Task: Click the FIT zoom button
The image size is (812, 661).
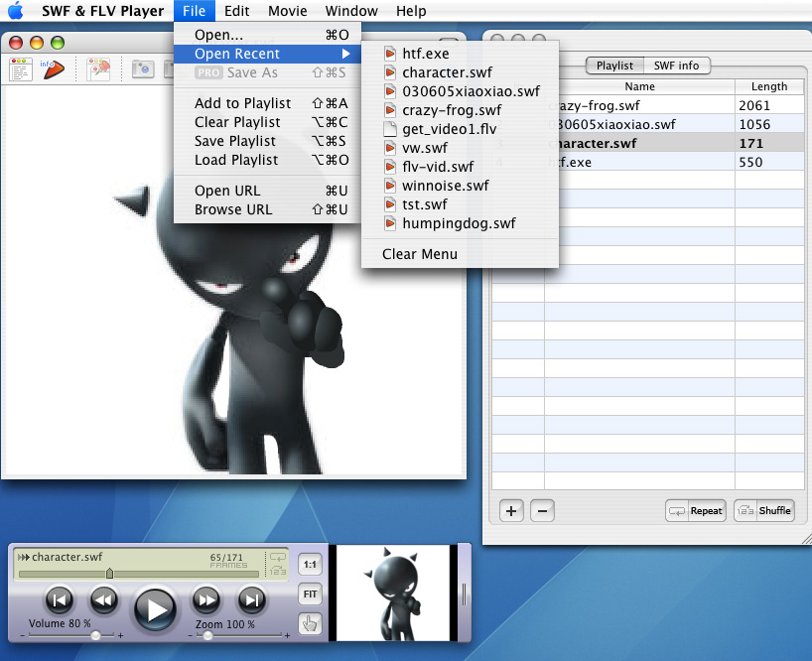Action: point(310,595)
